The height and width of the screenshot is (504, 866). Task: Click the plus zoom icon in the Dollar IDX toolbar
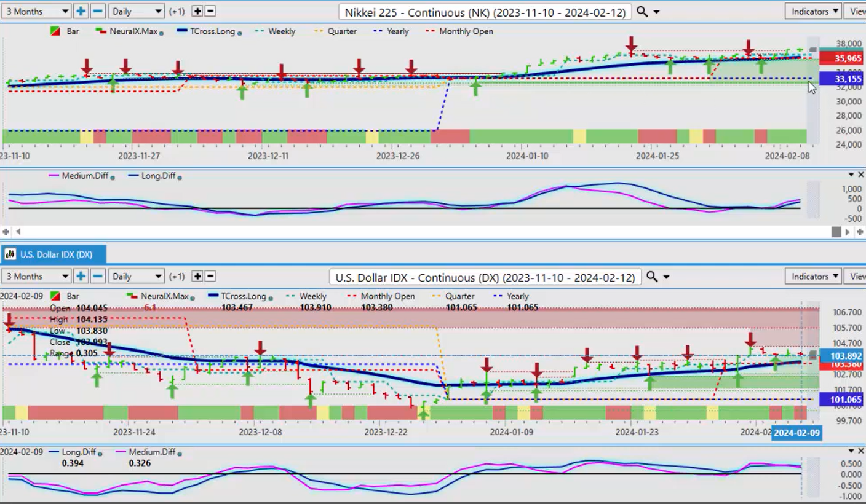[x=81, y=276]
